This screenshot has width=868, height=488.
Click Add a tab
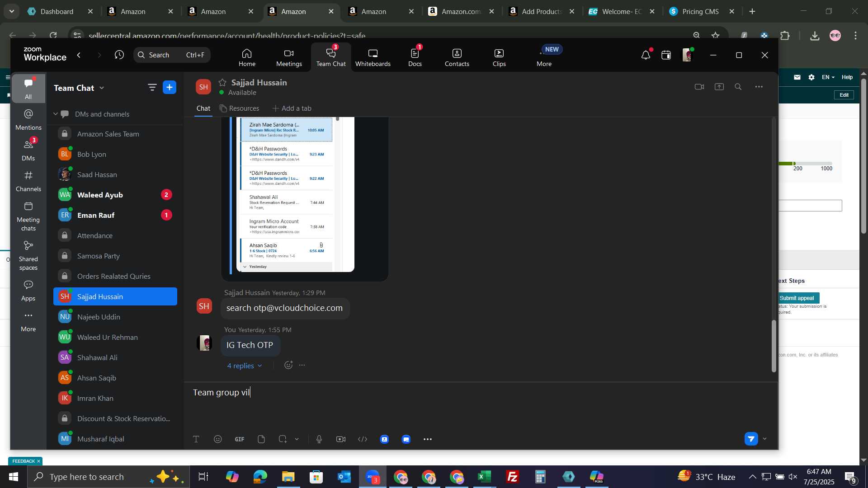click(292, 108)
